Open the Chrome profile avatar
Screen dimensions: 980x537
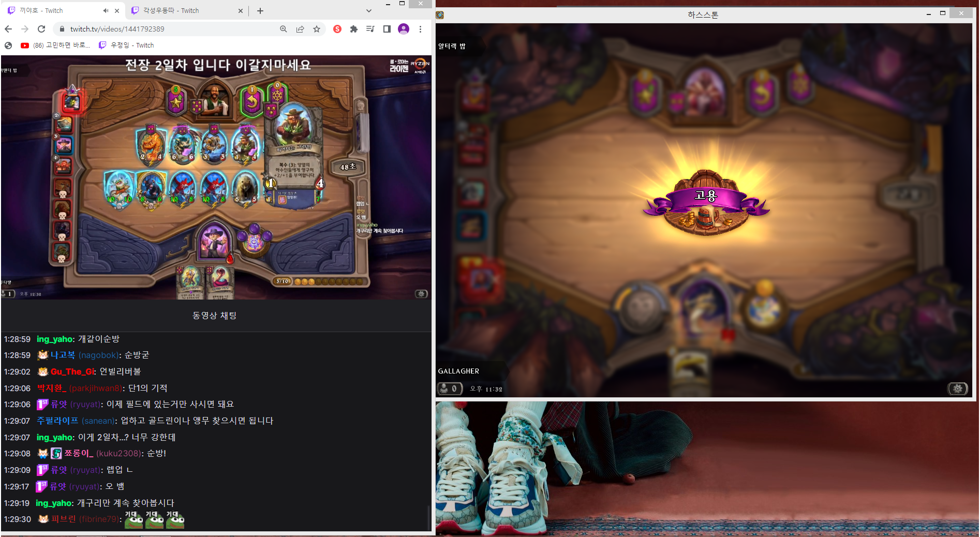point(404,29)
